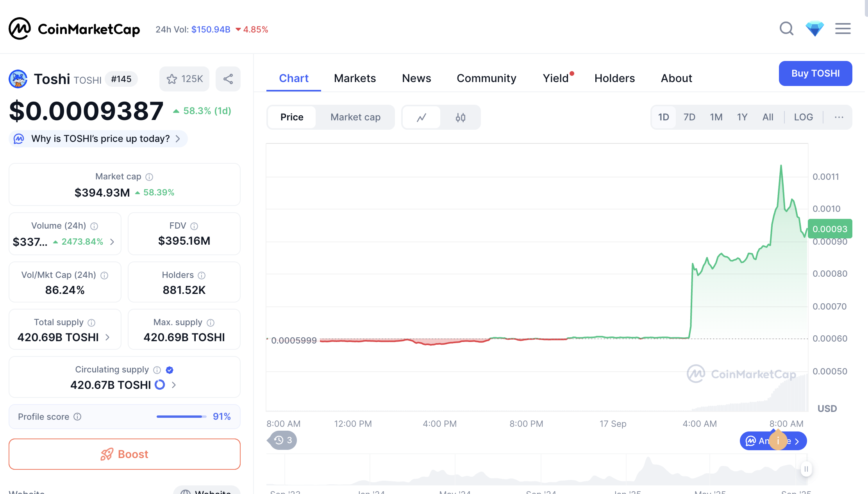Click Profile score info icon
The image size is (868, 494).
[x=77, y=417]
